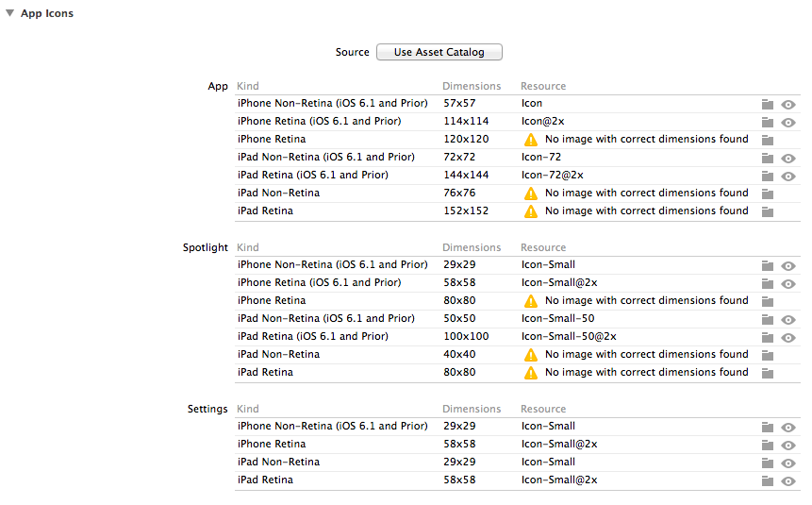812x505 pixels.
Task: Click warning icon on App 120x120 row
Action: pyautogui.click(x=531, y=140)
